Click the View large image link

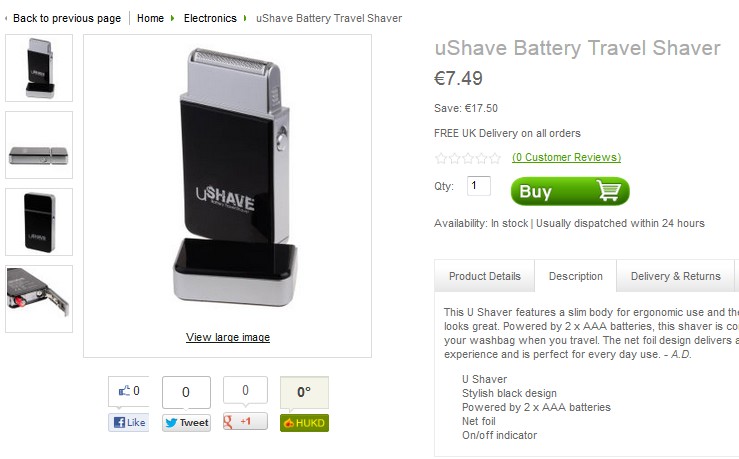228,337
